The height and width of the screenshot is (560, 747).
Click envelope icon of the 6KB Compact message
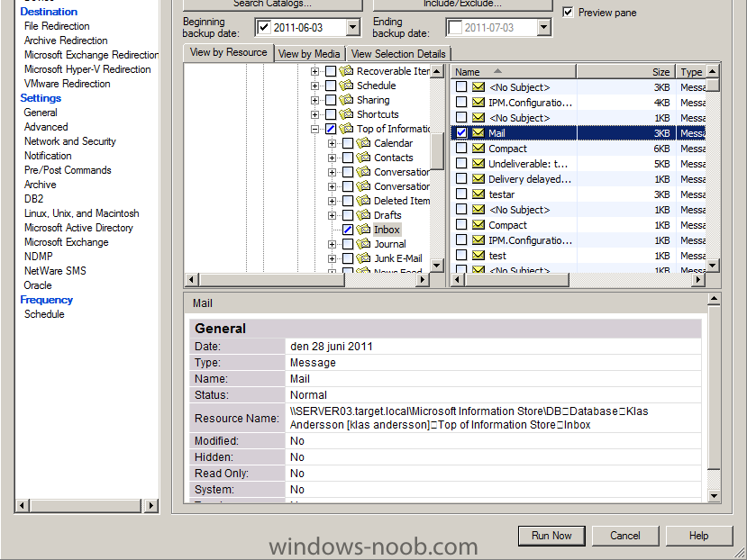[478, 149]
